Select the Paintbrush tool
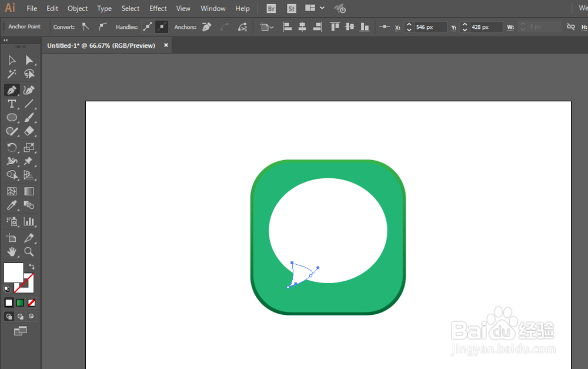Screen dimensions: 588x369 [x=29, y=118]
